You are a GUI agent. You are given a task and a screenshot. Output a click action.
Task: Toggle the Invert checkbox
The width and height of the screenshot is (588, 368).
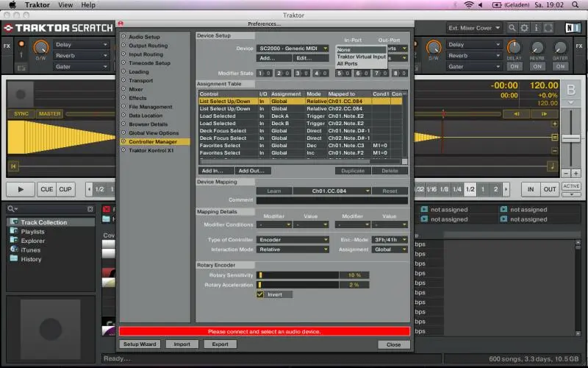(260, 294)
